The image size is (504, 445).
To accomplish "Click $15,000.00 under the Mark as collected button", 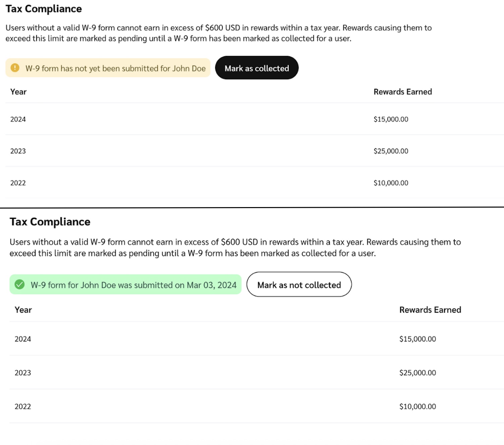I will [391, 119].
